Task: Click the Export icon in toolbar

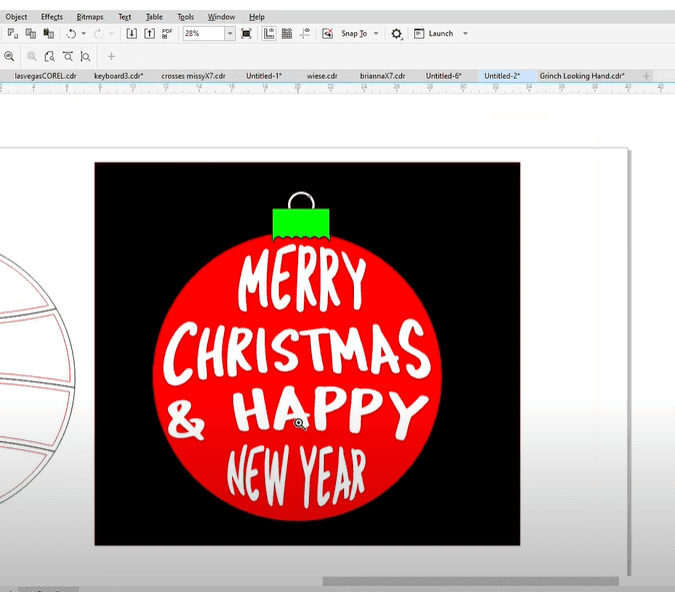Action: [x=149, y=33]
